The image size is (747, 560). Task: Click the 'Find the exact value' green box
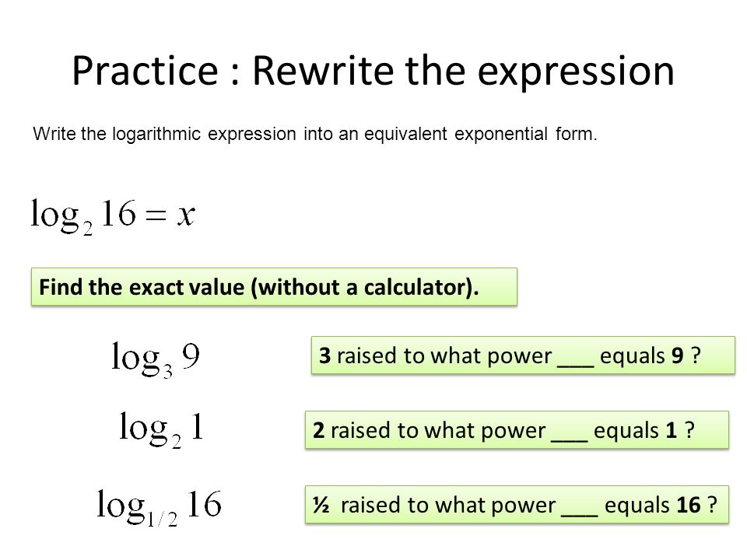tap(274, 287)
